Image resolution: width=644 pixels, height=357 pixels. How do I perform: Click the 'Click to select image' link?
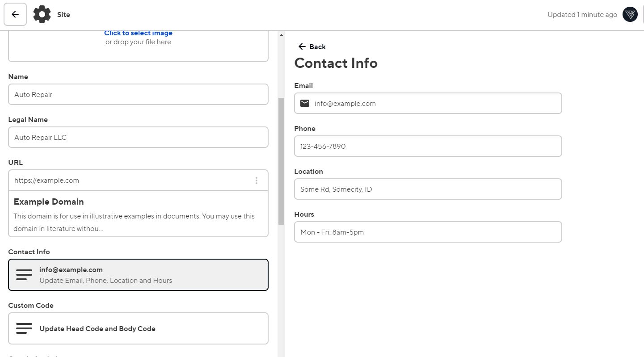[138, 33]
